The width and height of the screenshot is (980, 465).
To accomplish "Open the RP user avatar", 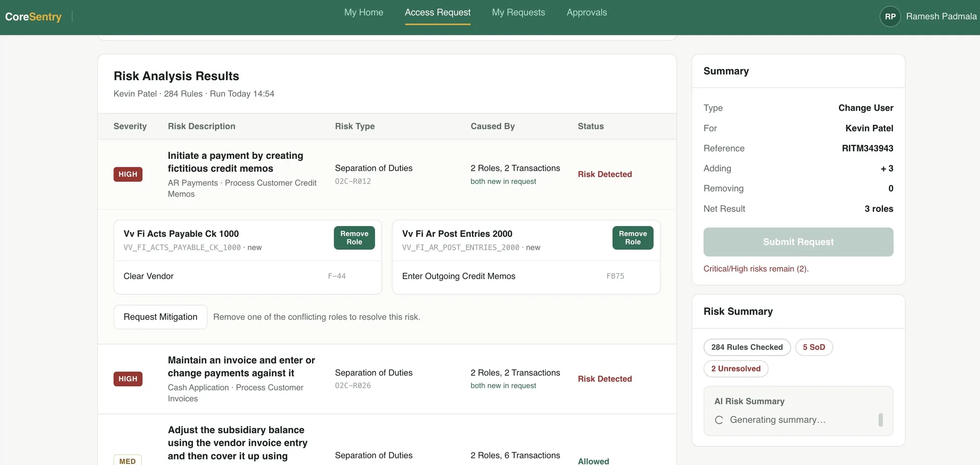I will [890, 17].
